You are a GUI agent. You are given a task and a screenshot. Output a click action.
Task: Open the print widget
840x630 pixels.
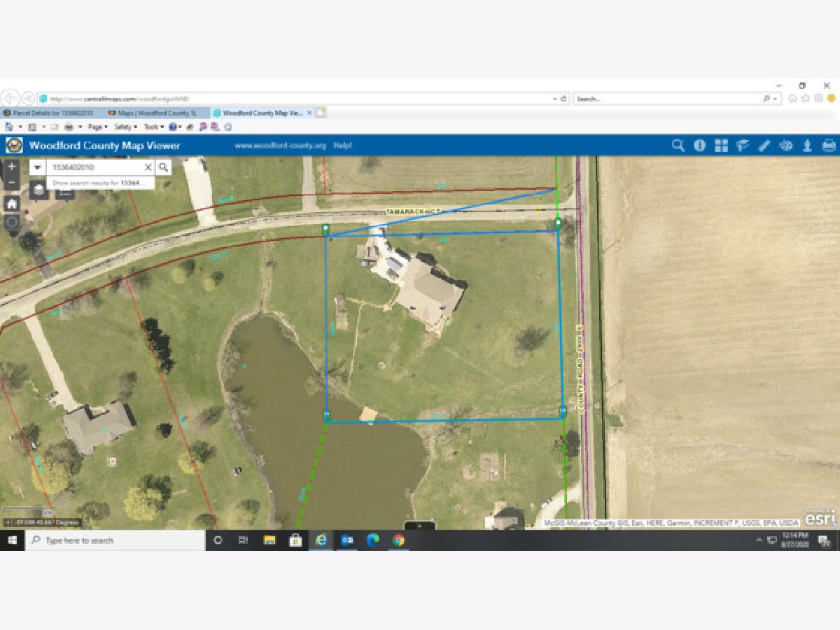[x=829, y=146]
